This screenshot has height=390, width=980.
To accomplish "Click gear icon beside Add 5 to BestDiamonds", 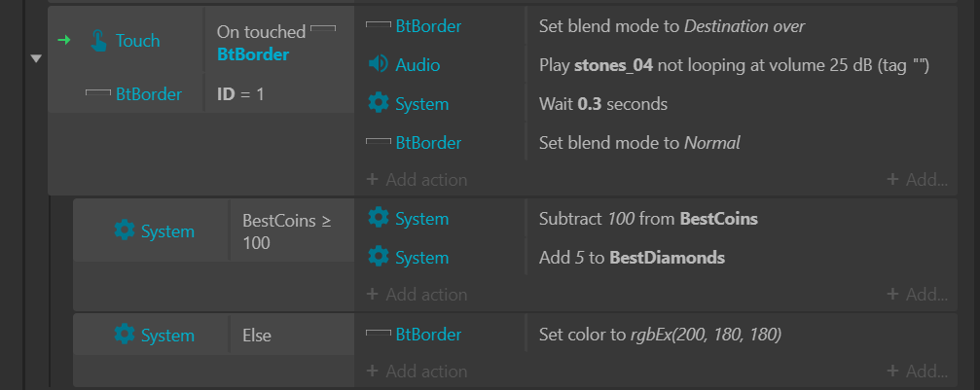I will coord(379,257).
